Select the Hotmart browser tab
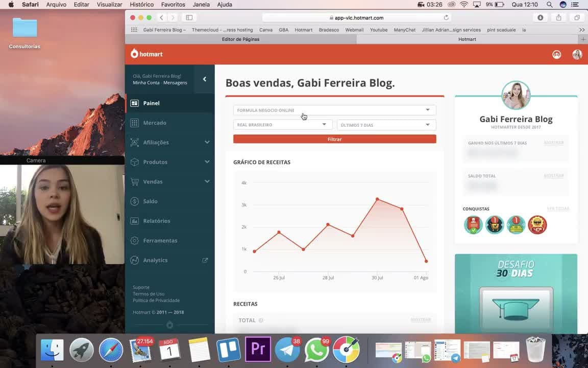The height and width of the screenshot is (368, 588). [467, 39]
